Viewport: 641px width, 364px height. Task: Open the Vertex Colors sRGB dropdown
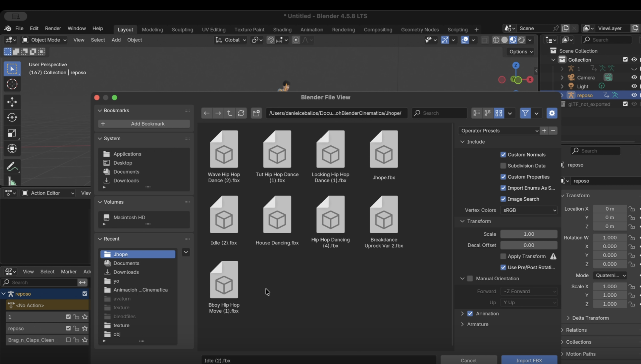529,210
